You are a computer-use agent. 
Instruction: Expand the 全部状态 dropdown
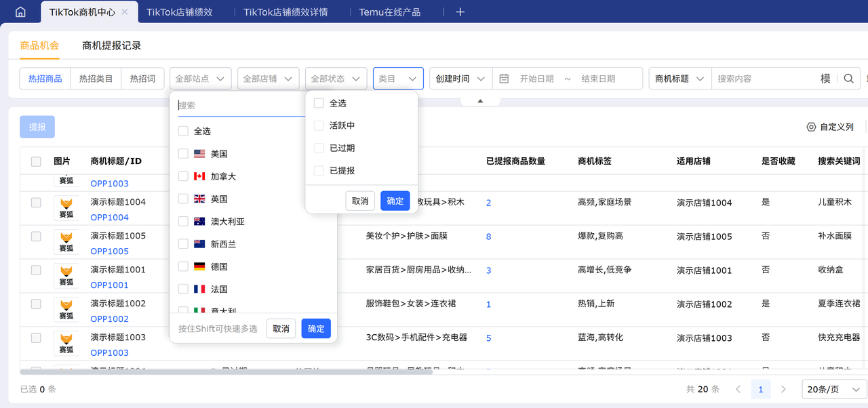coord(336,79)
